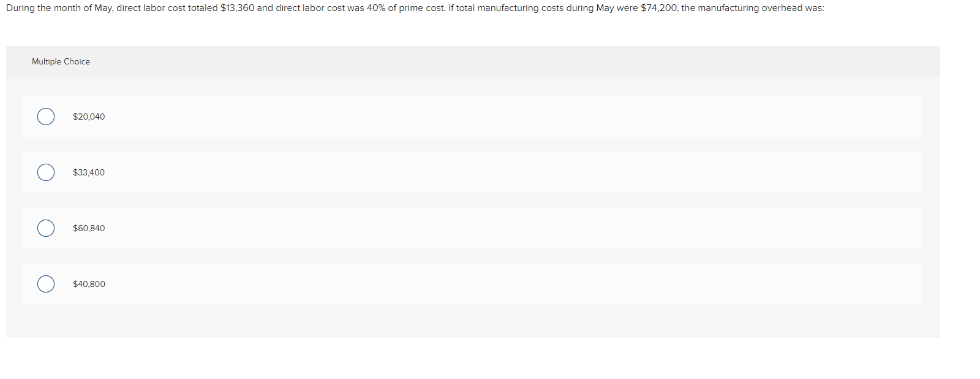The image size is (980, 379).
Task: Click the Multiple Choice header
Action: tap(61, 61)
